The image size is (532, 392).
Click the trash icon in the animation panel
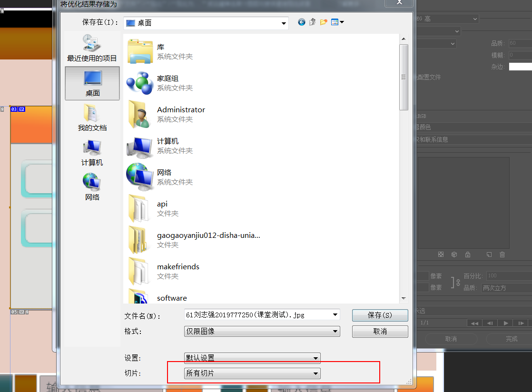(x=502, y=255)
